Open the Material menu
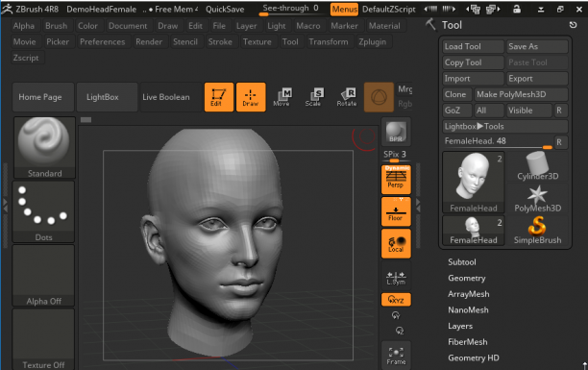 click(384, 26)
